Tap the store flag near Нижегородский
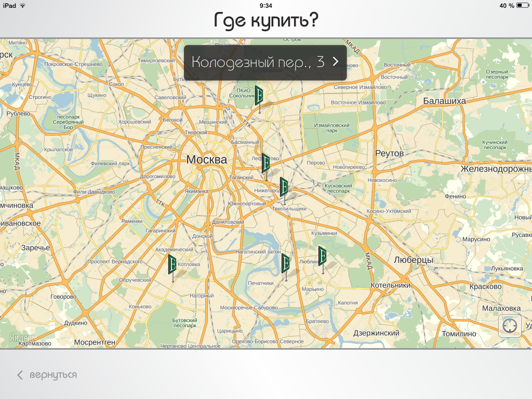Screen dimensions: 532x399 (x=284, y=187)
